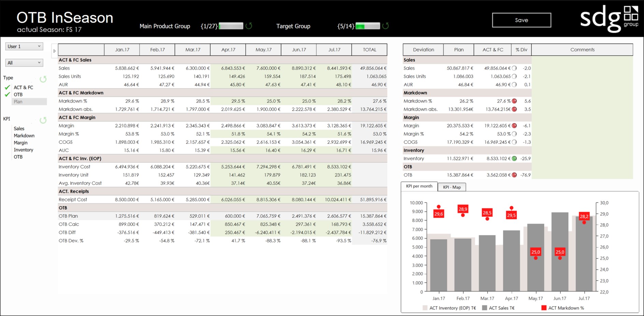Click the status circle beside Sales Units deviation
Screen dimensions: 644x316
pos(514,76)
